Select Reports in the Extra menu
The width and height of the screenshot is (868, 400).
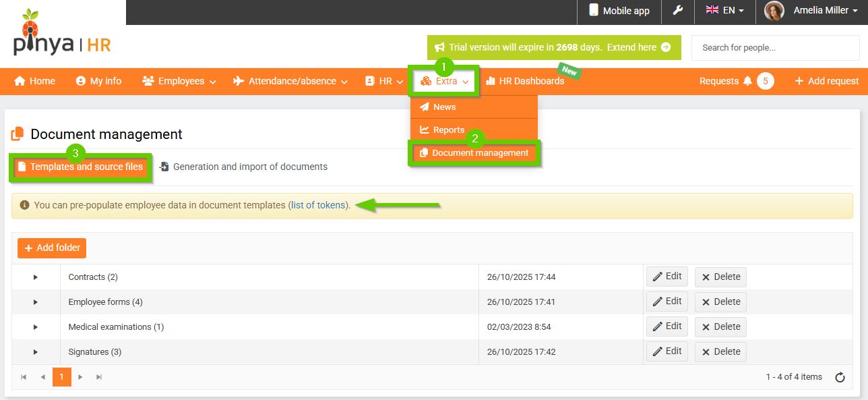pos(474,130)
